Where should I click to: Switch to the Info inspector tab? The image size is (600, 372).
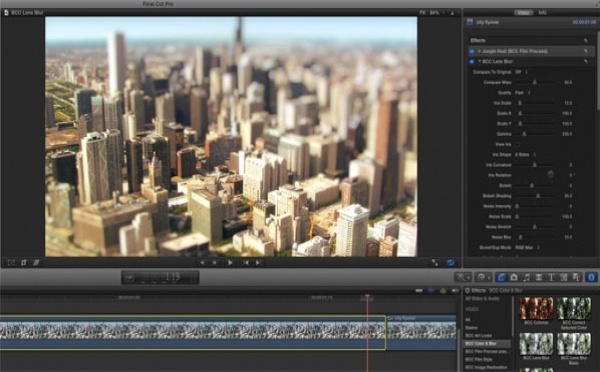tap(542, 13)
